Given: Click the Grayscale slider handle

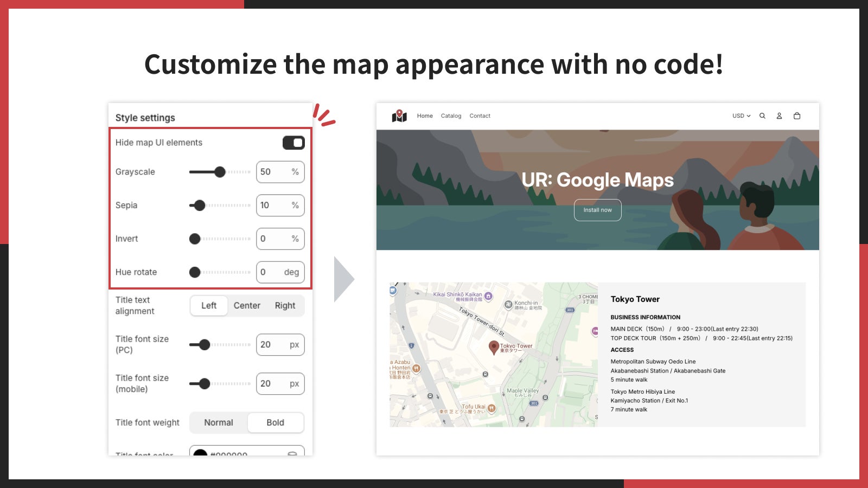Looking at the screenshot, I should click(220, 172).
